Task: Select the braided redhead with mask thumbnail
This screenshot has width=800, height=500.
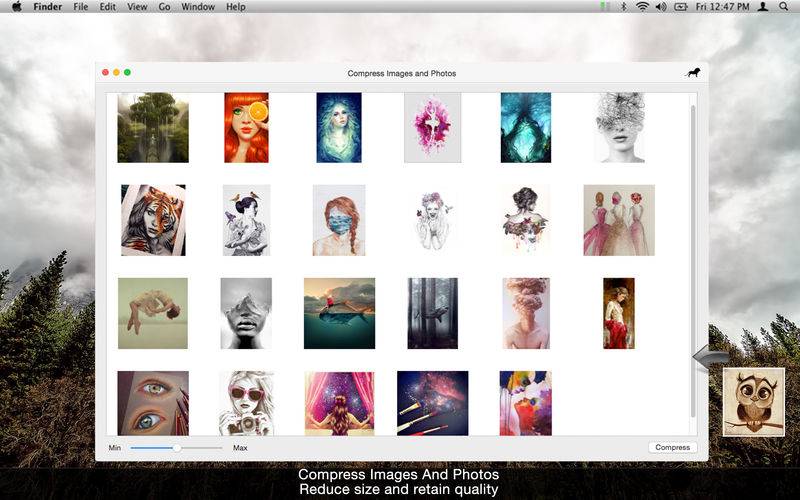Action: (339, 220)
